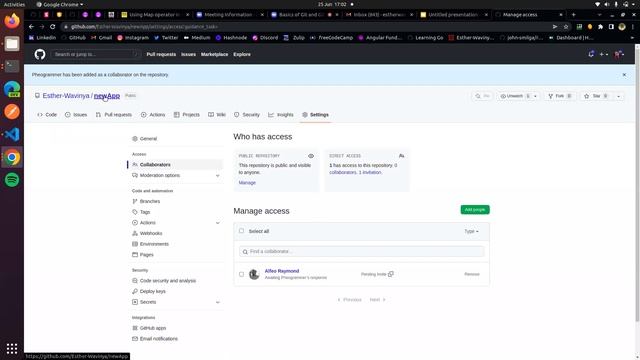Image resolution: width=640 pixels, height=360 pixels.
Task: Bookmark this page with the star icon
Action: point(566,27)
